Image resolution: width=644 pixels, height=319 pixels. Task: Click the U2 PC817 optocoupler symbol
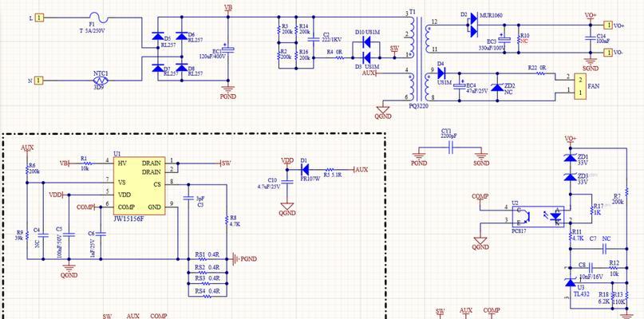[x=538, y=216]
